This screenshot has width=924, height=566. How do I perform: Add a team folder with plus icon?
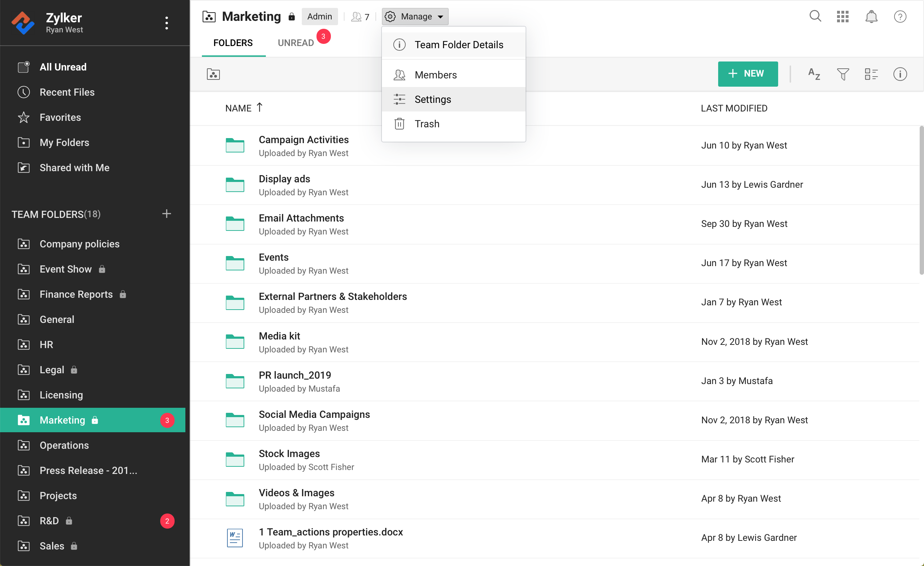pos(166,214)
